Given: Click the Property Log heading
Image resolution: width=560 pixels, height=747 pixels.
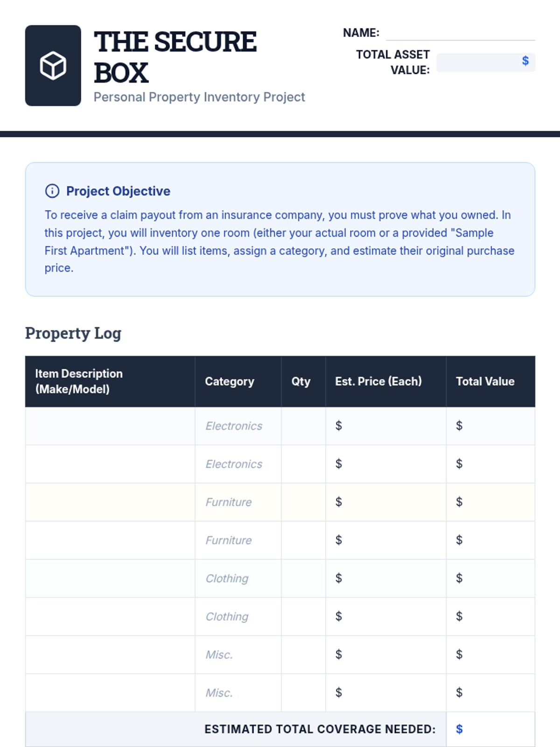Looking at the screenshot, I should pyautogui.click(x=73, y=333).
